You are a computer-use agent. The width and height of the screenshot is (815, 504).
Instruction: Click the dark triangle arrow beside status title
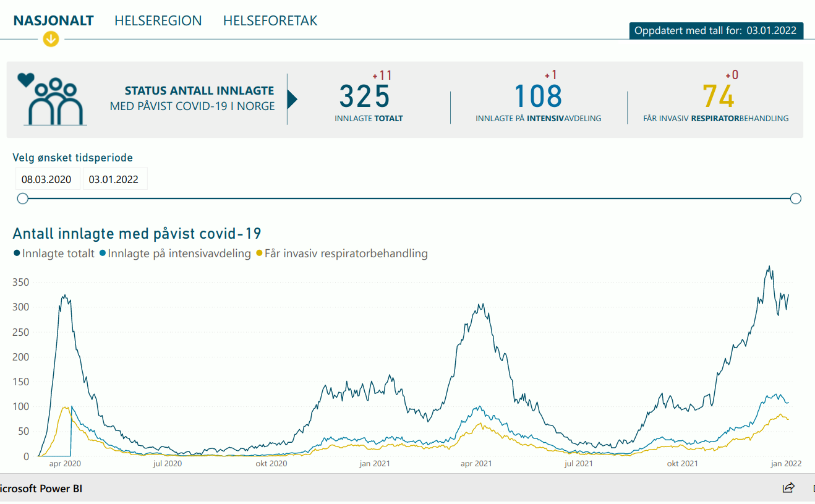click(292, 99)
